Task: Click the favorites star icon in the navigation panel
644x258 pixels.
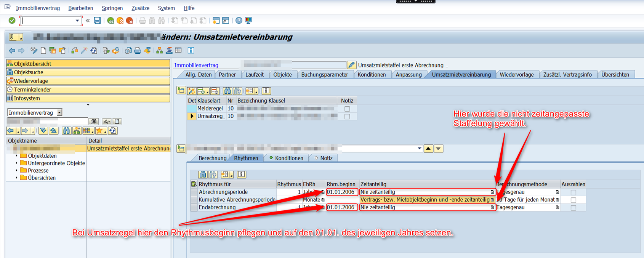Action: [x=101, y=131]
